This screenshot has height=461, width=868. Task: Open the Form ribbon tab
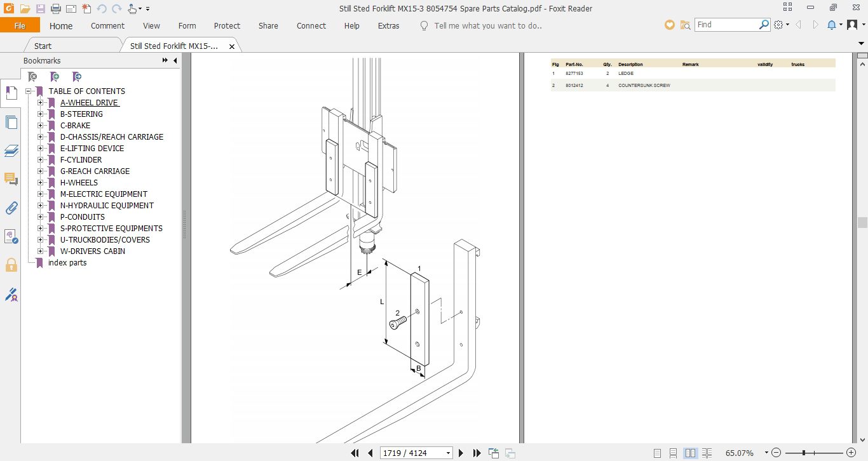pos(187,26)
